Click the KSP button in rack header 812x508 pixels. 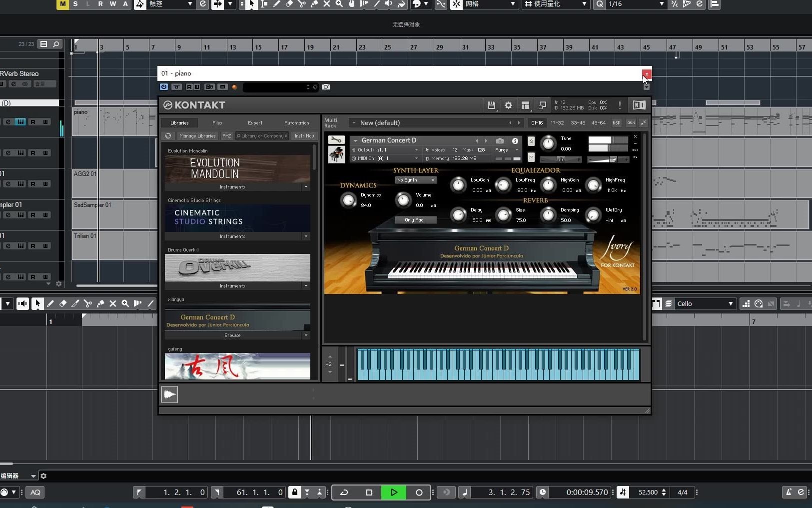click(x=617, y=123)
